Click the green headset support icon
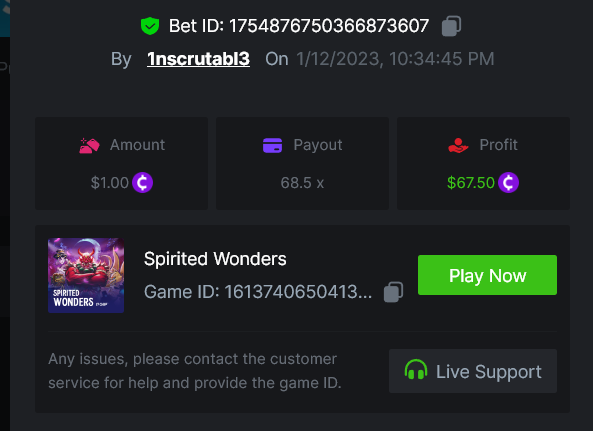 (x=416, y=370)
